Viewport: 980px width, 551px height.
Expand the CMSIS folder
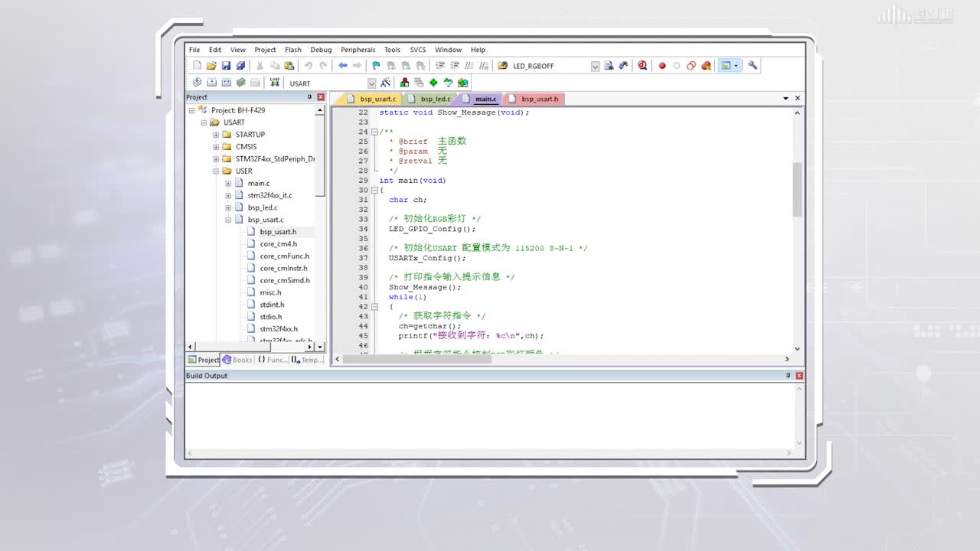click(x=216, y=147)
